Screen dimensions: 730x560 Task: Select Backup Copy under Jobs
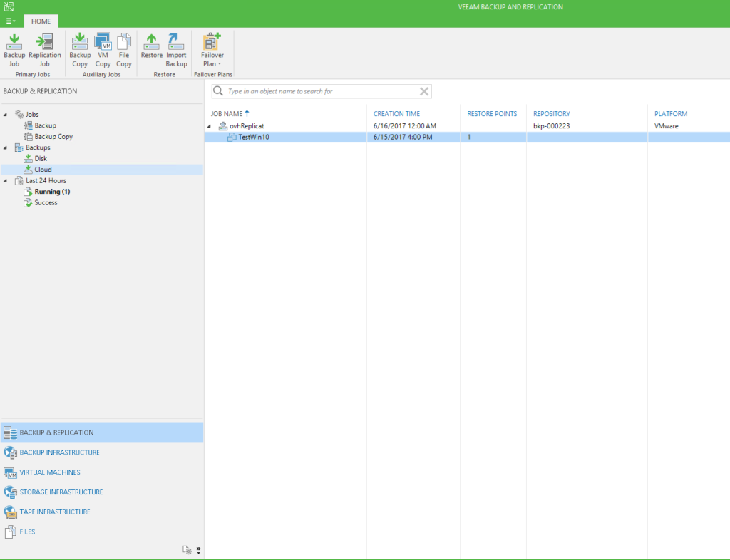(53, 137)
